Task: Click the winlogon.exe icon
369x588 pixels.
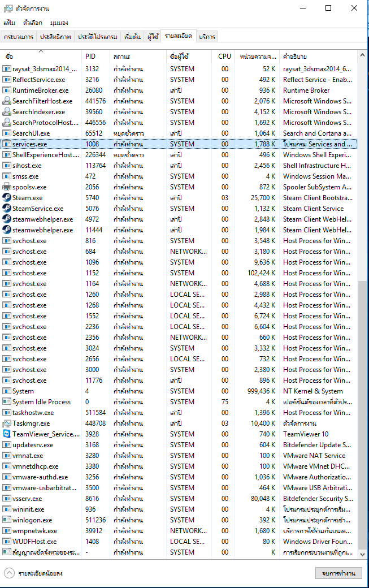Action: pos(7,520)
